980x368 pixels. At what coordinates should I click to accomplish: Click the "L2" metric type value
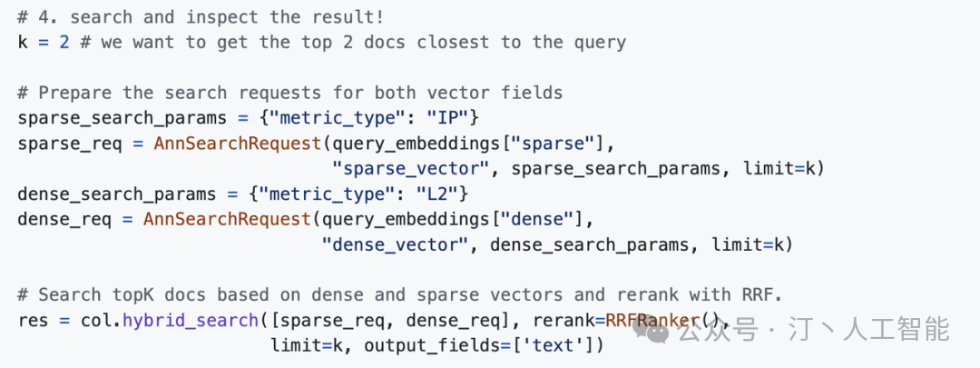click(436, 194)
